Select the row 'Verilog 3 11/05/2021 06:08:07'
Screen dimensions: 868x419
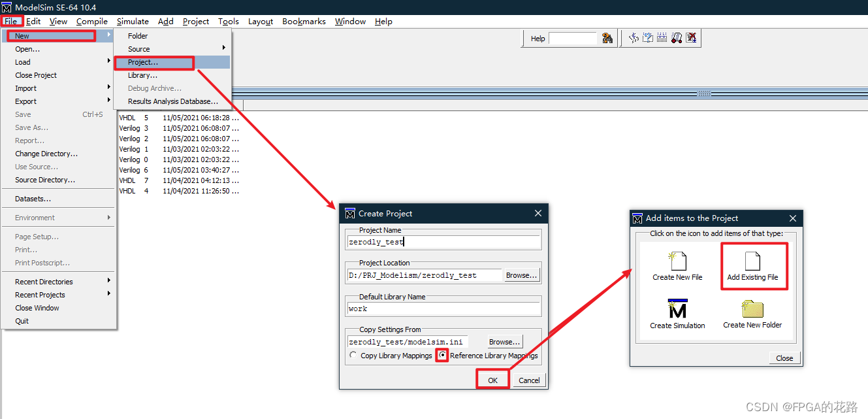click(178, 128)
